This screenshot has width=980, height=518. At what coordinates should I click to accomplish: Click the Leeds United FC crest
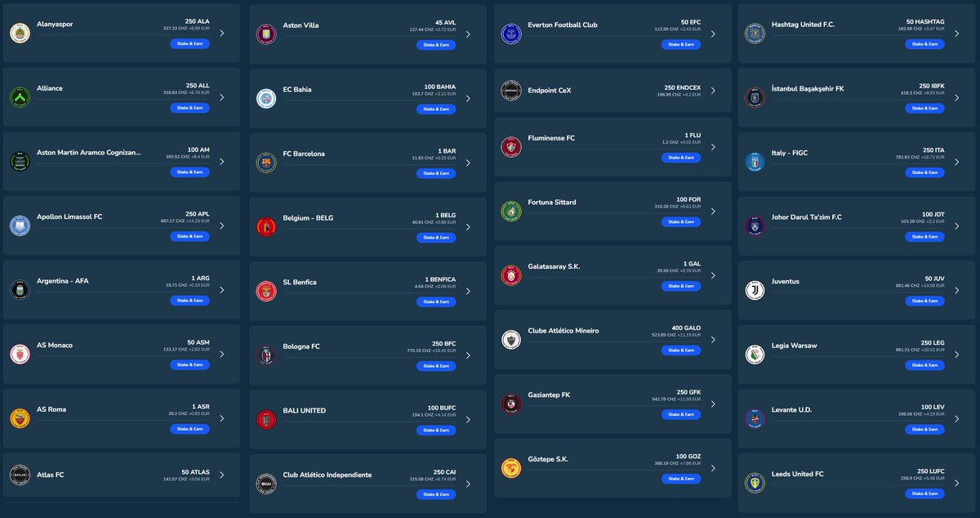click(x=755, y=483)
